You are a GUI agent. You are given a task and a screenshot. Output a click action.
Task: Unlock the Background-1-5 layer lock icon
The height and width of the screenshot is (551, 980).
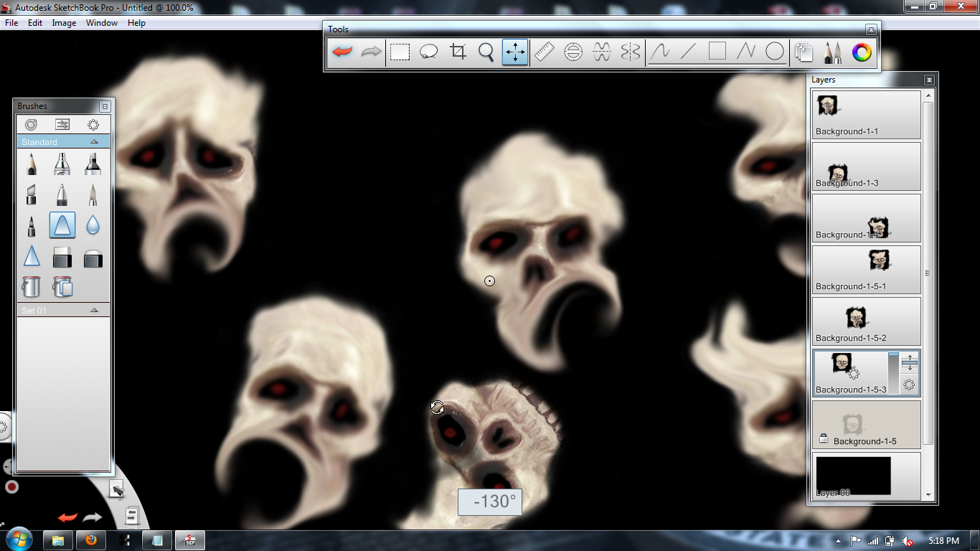[824, 439]
